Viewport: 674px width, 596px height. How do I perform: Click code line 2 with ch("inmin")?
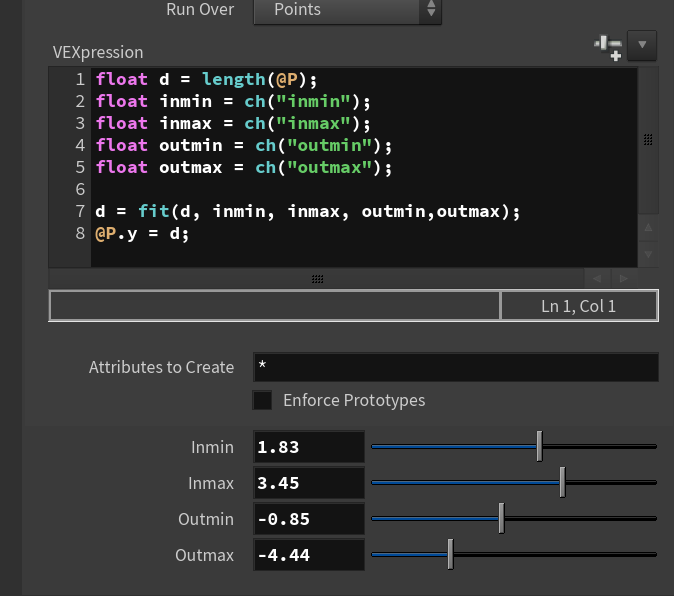coord(233,101)
